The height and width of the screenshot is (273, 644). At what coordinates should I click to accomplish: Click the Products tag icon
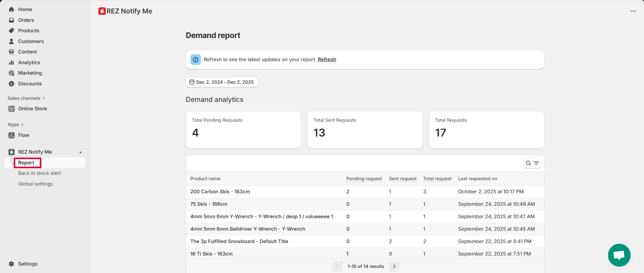11,31
